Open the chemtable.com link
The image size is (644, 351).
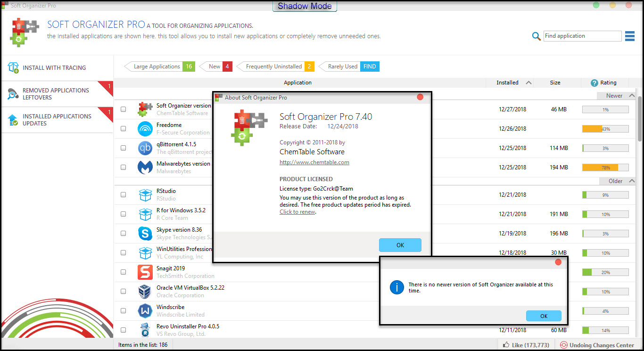[314, 162]
